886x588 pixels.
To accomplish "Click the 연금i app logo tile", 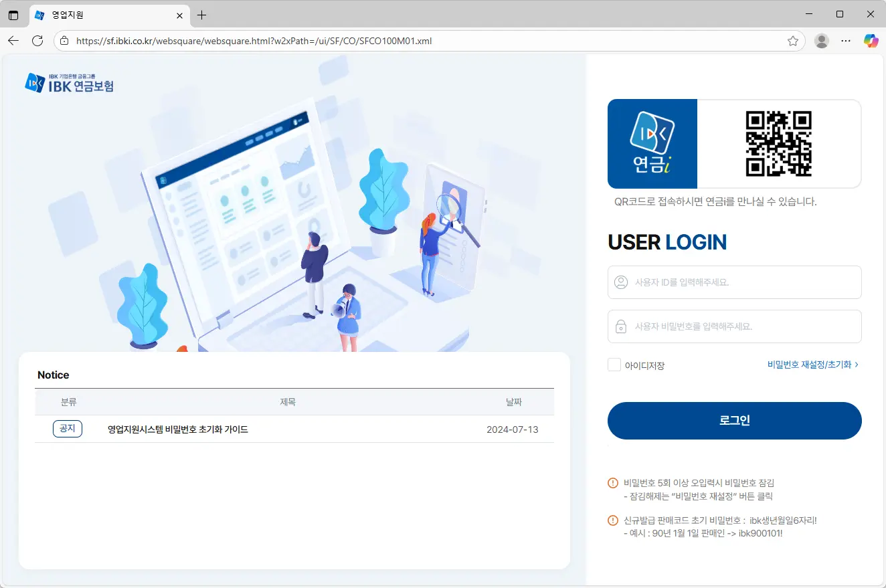I will click(x=652, y=144).
